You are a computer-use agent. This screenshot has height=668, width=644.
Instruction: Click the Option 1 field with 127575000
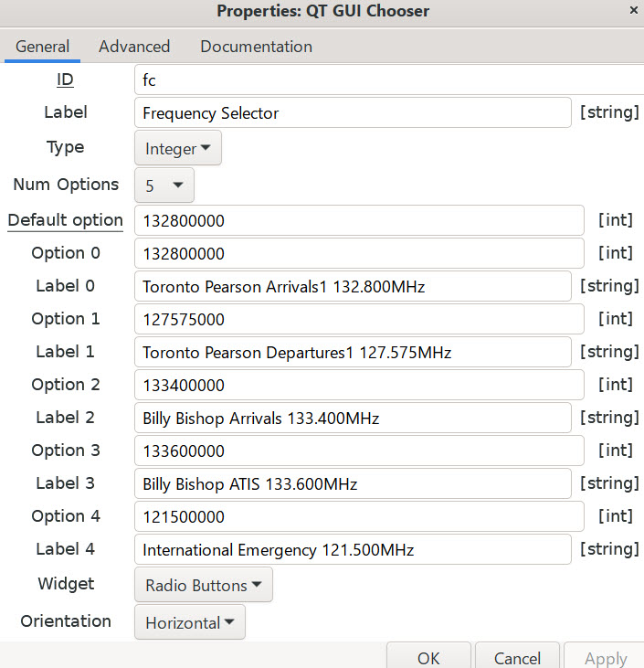(x=358, y=319)
